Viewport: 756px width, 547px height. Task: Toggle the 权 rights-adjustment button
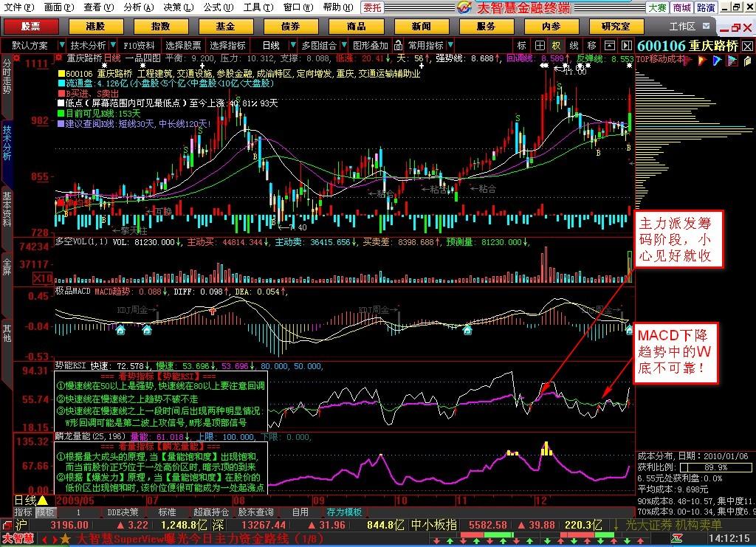click(557, 46)
